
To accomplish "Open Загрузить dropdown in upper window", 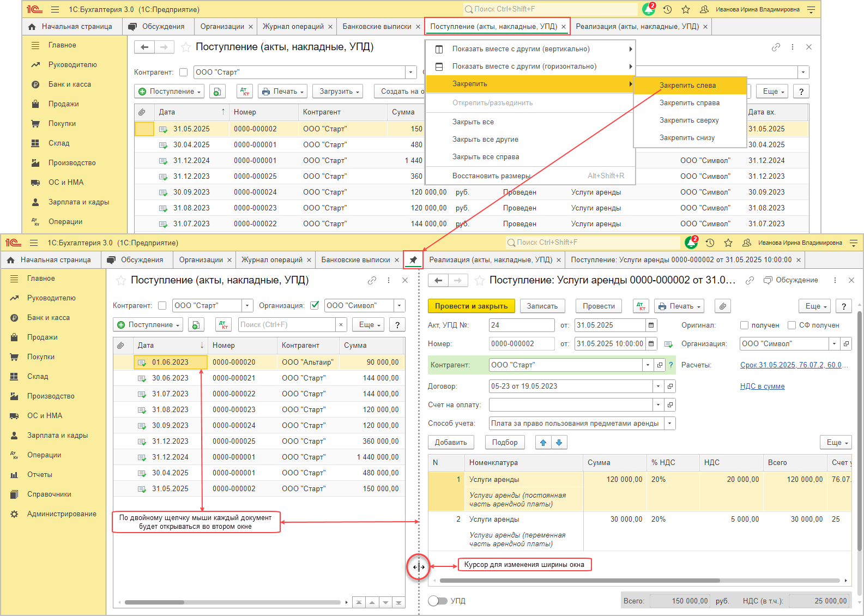I will click(339, 92).
